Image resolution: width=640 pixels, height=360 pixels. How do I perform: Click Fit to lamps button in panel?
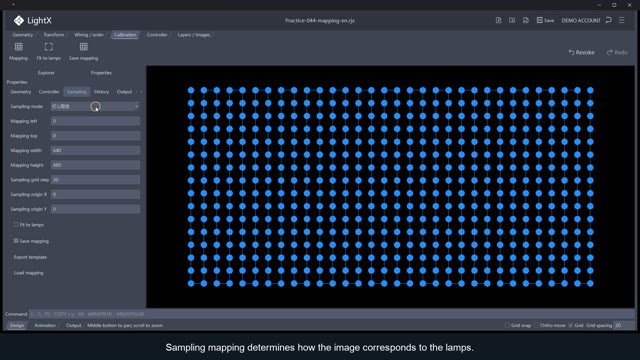coord(29,224)
